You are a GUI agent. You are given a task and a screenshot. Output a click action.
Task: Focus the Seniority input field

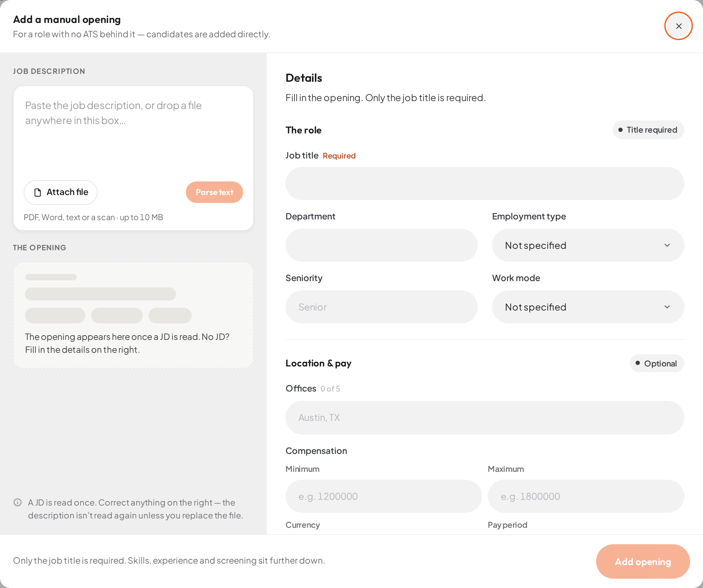point(381,307)
